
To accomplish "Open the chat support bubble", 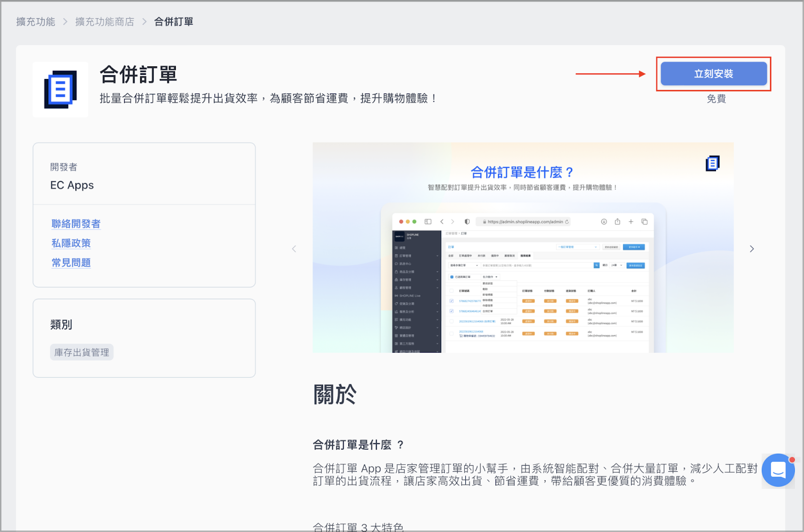I will [x=778, y=470].
